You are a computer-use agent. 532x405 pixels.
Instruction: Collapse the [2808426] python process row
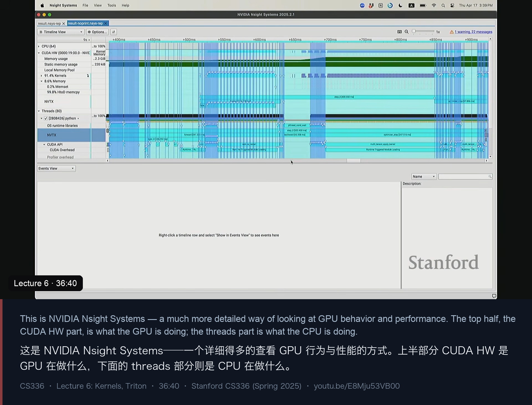(42, 118)
